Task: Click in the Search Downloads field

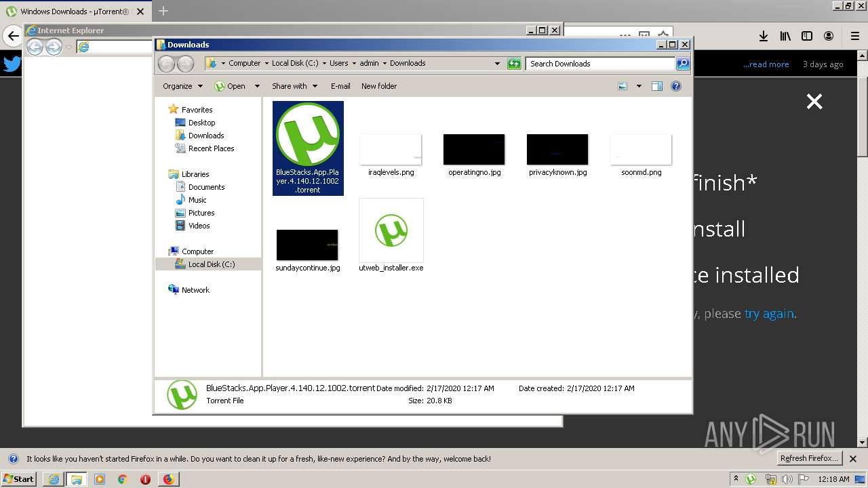Action: (601, 64)
